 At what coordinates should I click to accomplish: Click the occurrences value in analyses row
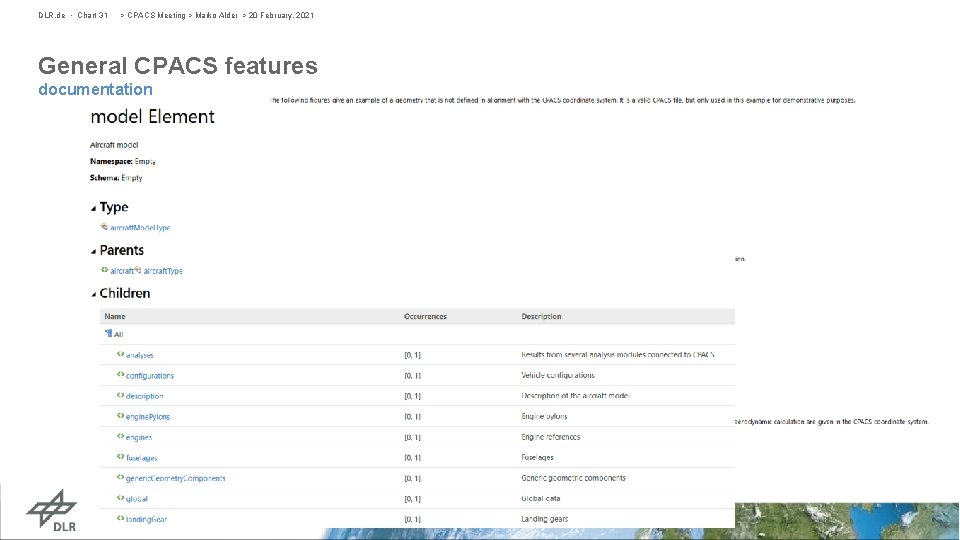tap(413, 355)
